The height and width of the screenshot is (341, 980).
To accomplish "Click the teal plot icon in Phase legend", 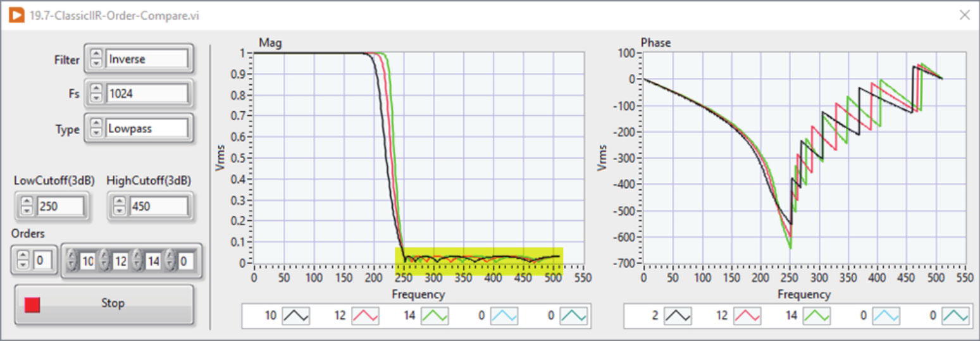I will (x=956, y=316).
